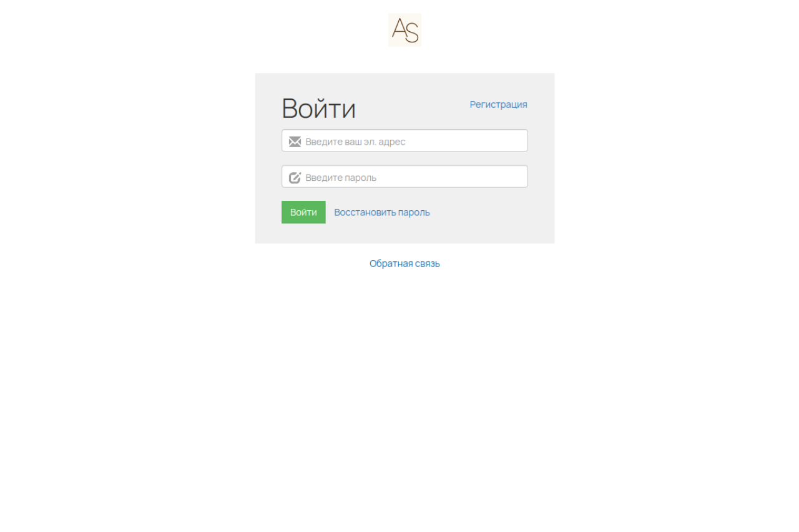The image size is (799, 532).
Task: Open the feedback link below the form
Action: pos(404,263)
